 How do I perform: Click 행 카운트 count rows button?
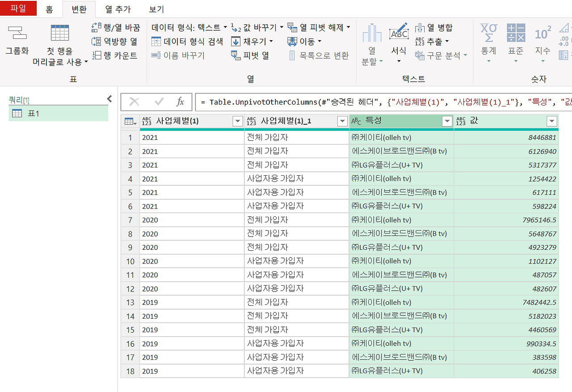(114, 55)
